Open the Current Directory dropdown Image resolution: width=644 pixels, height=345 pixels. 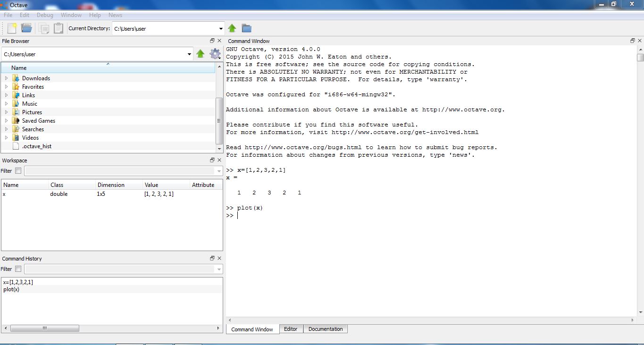click(x=221, y=29)
